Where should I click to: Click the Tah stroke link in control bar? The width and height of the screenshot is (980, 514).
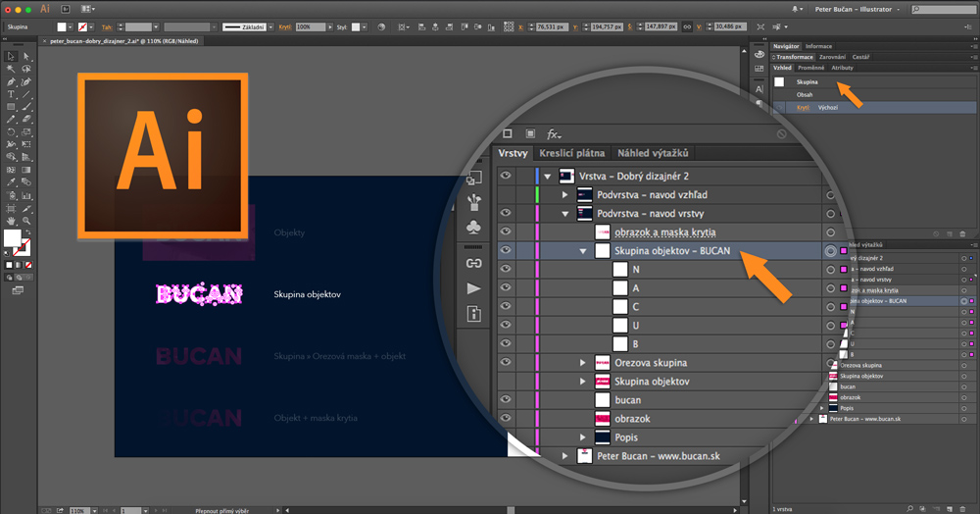click(107, 27)
